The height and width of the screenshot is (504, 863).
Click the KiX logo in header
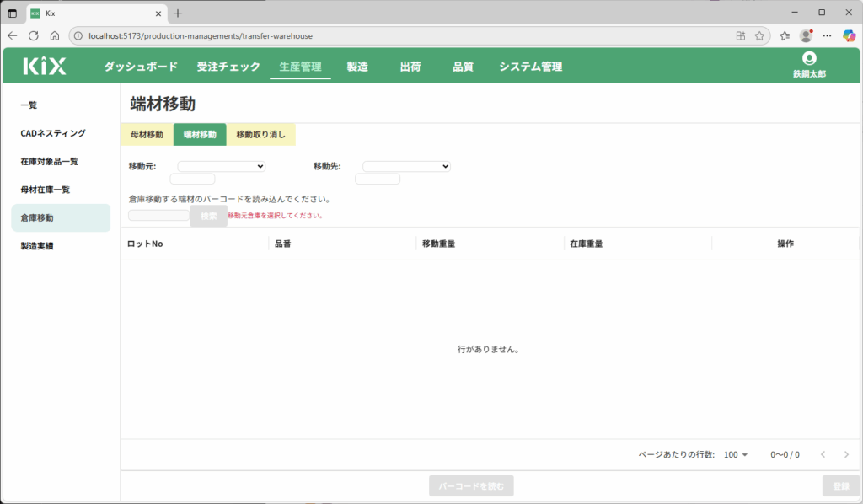[x=44, y=67]
